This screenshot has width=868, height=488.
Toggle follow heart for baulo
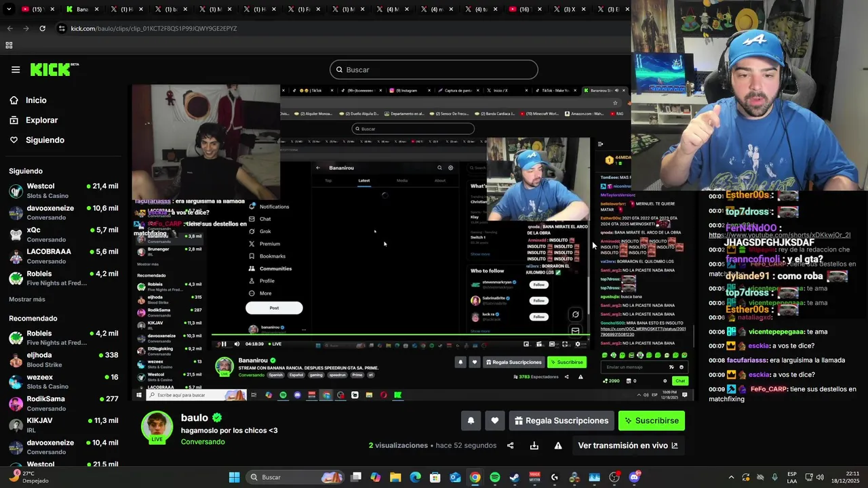click(495, 420)
